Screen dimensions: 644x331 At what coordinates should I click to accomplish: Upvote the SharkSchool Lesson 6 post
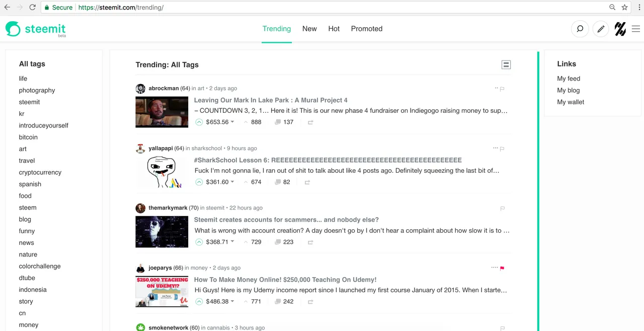(x=199, y=182)
